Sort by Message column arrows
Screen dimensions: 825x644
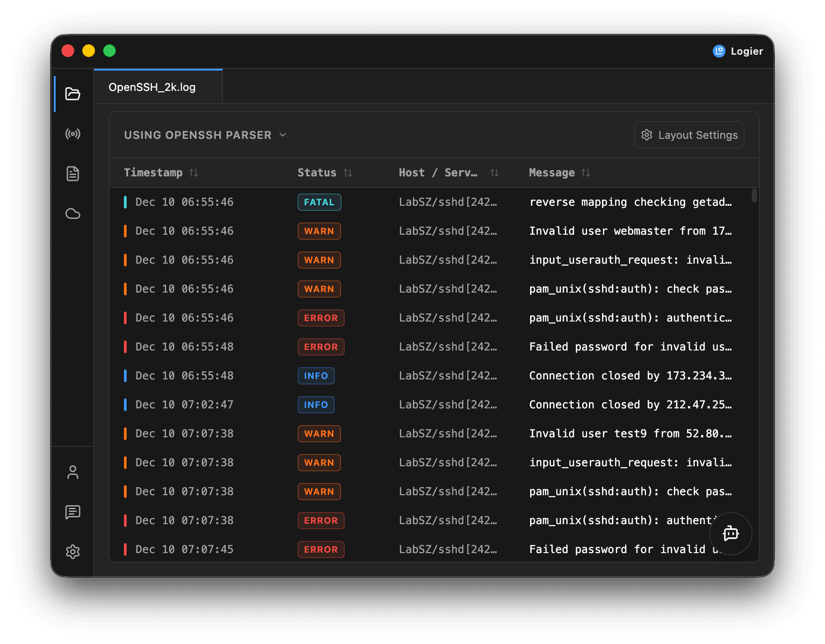pyautogui.click(x=586, y=173)
